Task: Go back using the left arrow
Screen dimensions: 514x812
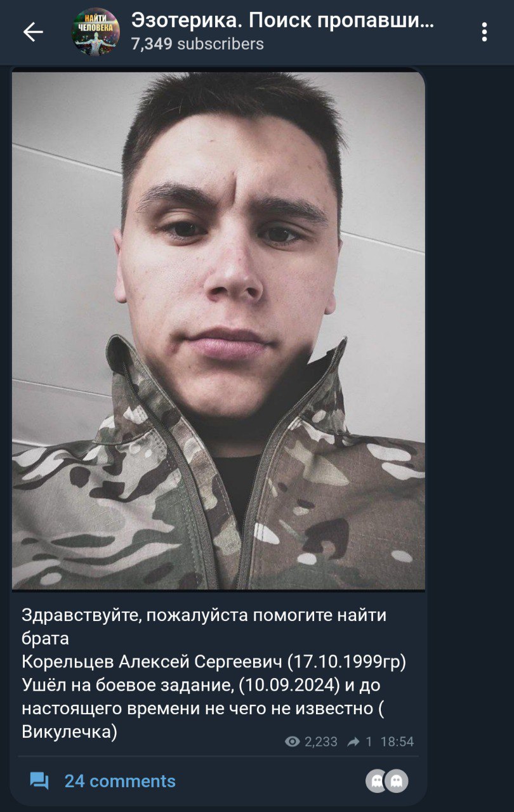Action: point(33,32)
